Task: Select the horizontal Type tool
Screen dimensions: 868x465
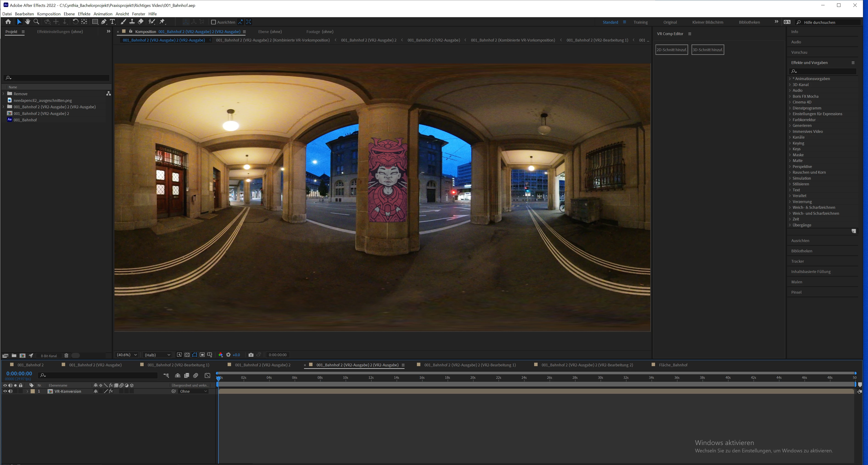Action: (112, 22)
